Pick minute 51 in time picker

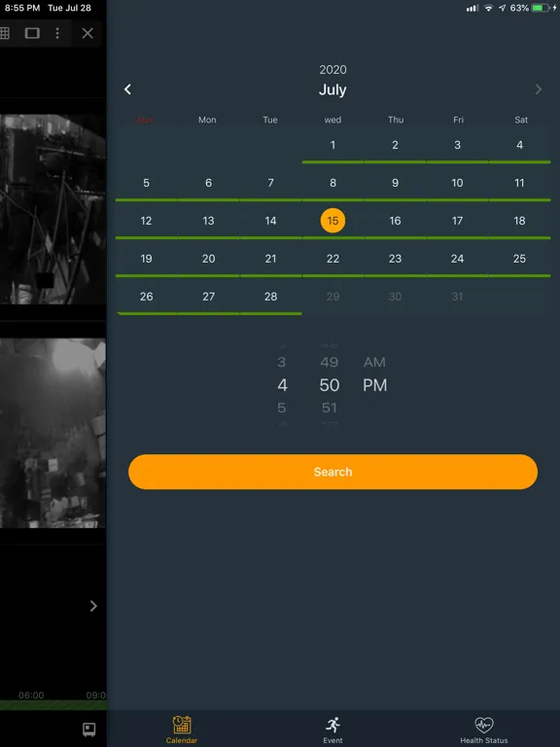pos(329,408)
